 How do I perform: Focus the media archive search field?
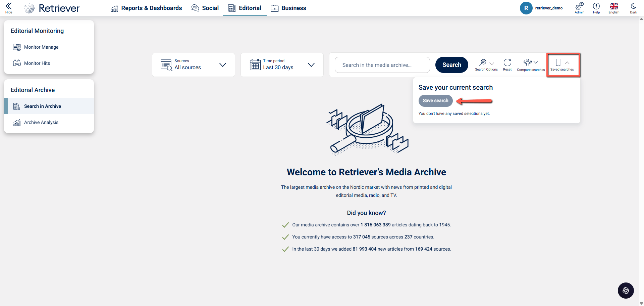[x=382, y=65]
